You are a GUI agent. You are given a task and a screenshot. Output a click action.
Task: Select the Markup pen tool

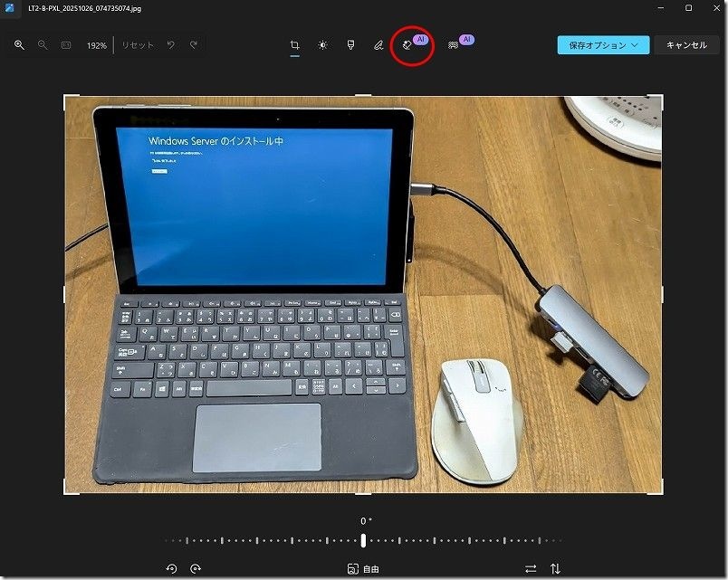(x=378, y=43)
